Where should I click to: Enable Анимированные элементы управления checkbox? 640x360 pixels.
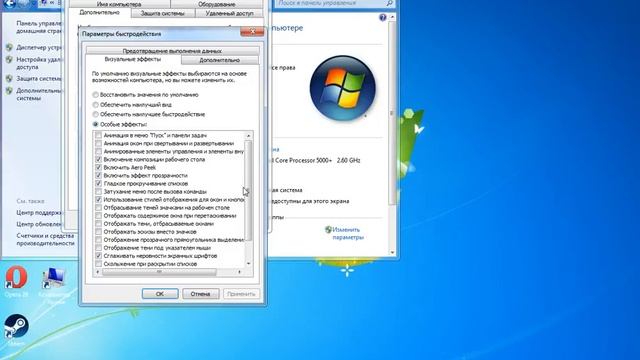(x=98, y=151)
